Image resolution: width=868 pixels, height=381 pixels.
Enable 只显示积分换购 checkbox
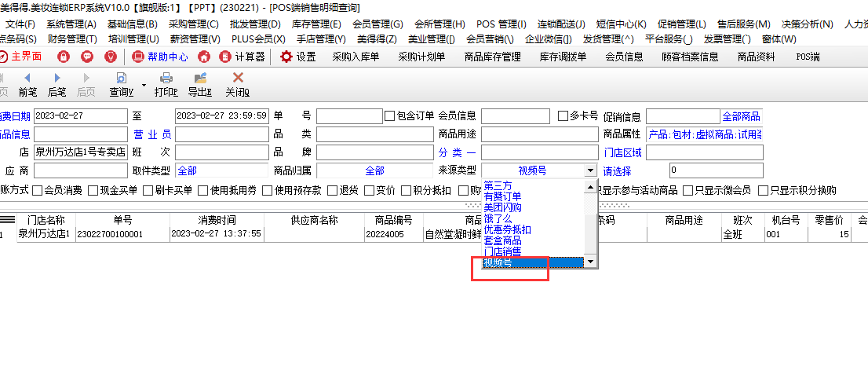[764, 190]
